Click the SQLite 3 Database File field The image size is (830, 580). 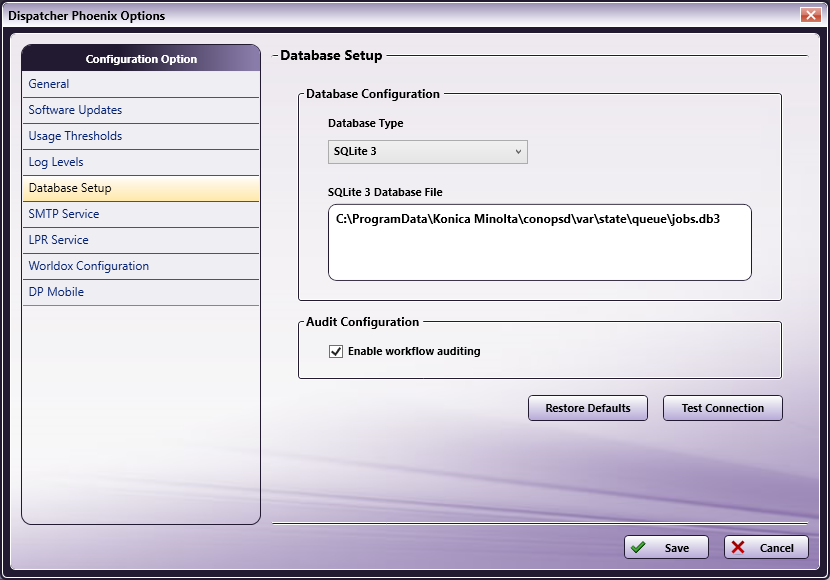click(x=539, y=242)
